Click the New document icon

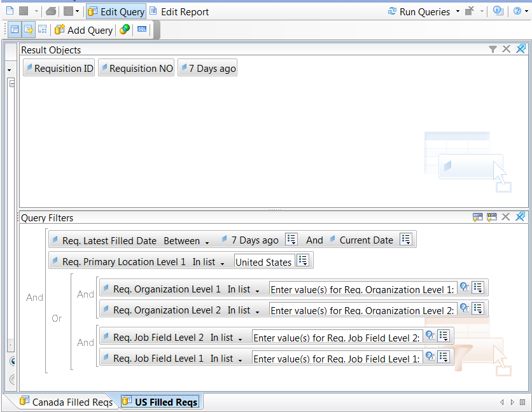click(x=10, y=11)
